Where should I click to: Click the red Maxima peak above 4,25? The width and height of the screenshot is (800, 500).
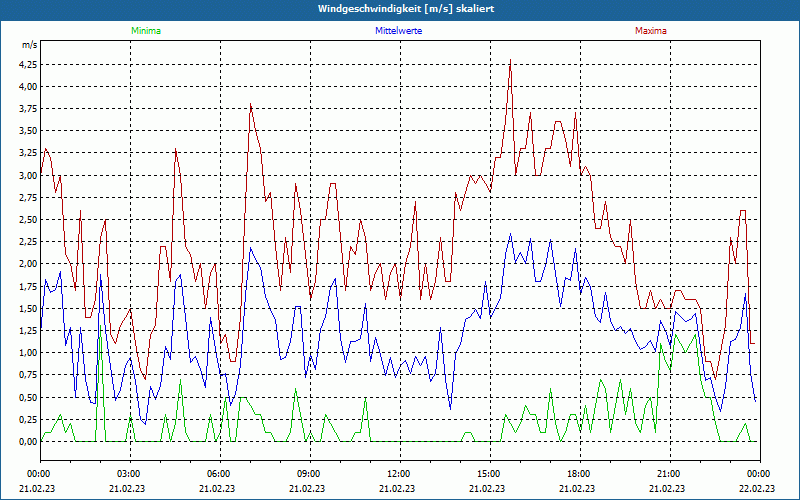(510, 61)
